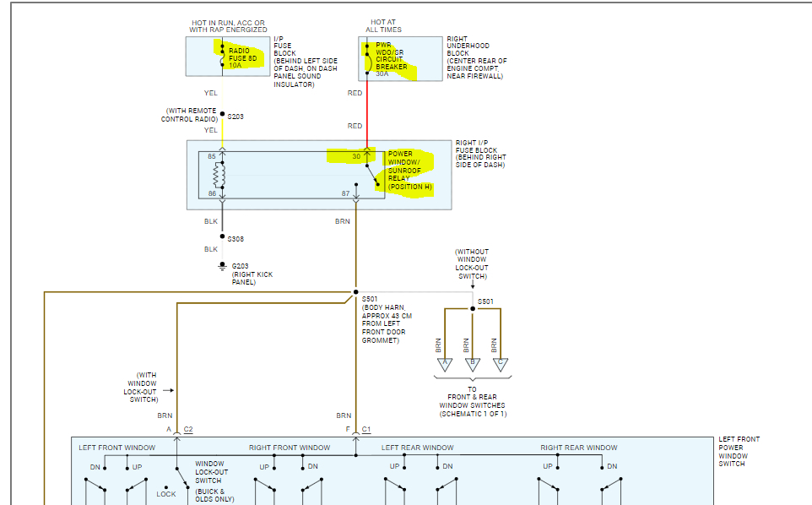Click the S501 label with body harness description
The width and height of the screenshot is (812, 505).
(387, 320)
